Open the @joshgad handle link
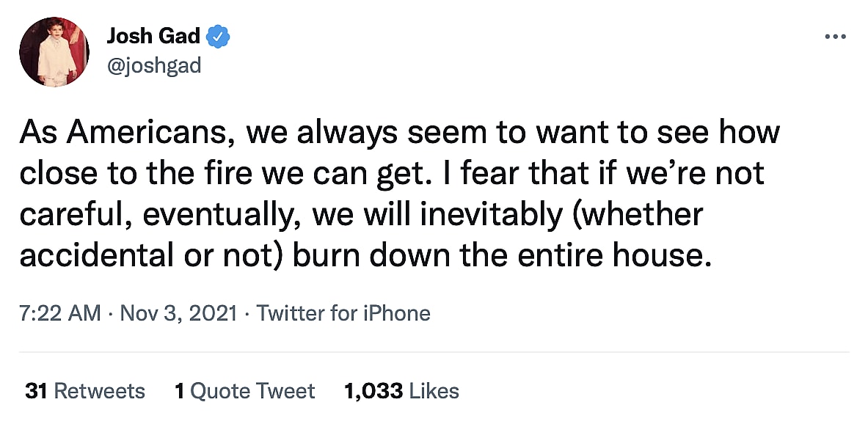 [153, 66]
